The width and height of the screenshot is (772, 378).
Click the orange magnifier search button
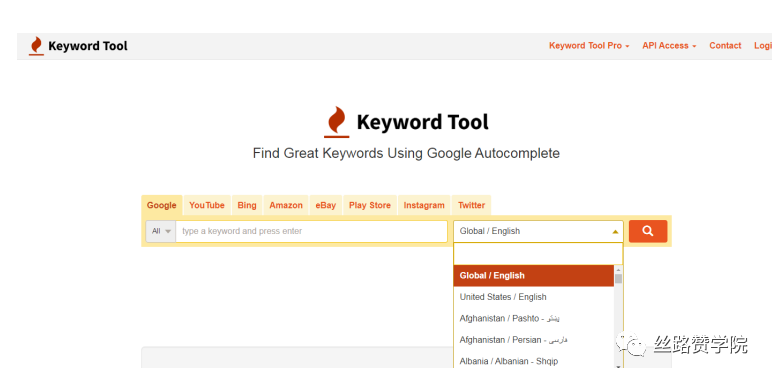tap(648, 231)
